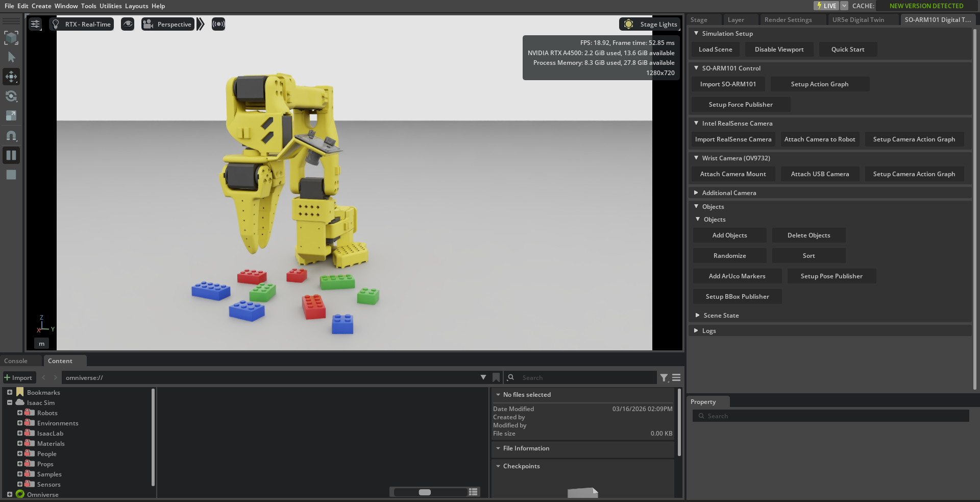This screenshot has width=980, height=502.
Task: Click the Randomize button
Action: (x=729, y=256)
